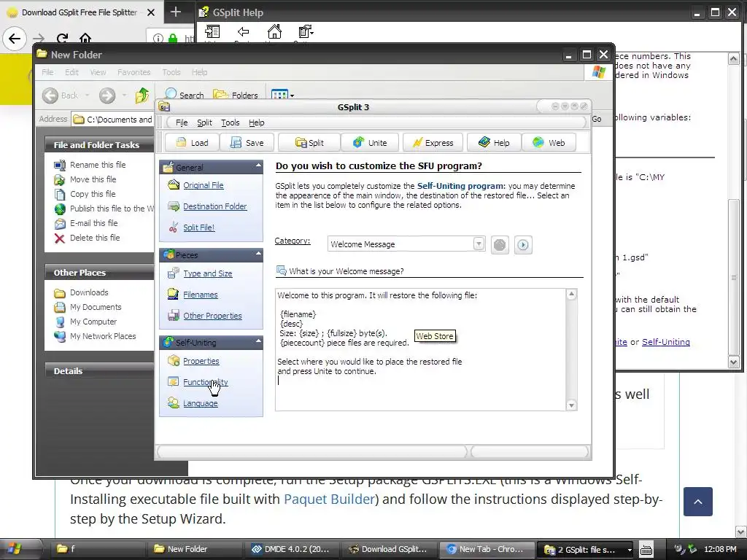The image size is (747, 560).
Task: Open the Web toolbar button in GSplit
Action: [x=549, y=143]
